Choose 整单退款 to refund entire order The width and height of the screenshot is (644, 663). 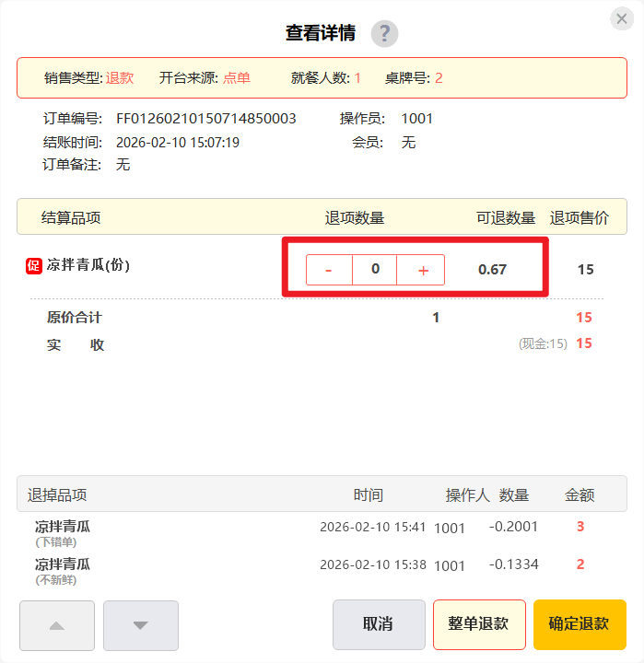pyautogui.click(x=479, y=624)
